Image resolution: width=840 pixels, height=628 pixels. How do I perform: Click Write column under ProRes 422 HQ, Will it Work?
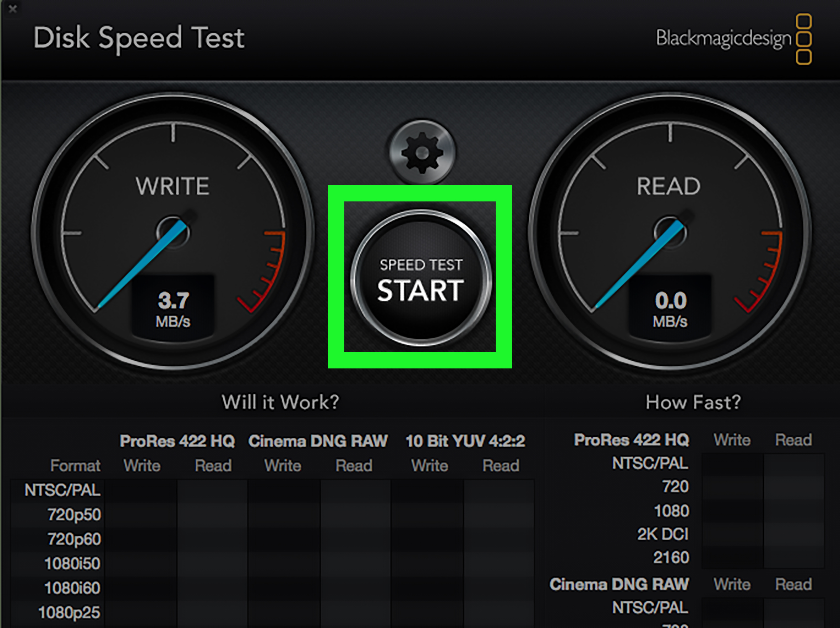[x=142, y=466]
